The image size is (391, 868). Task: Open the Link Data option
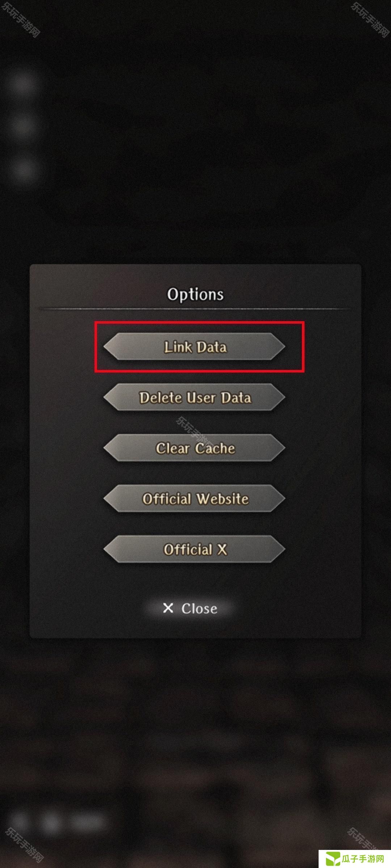coord(194,347)
